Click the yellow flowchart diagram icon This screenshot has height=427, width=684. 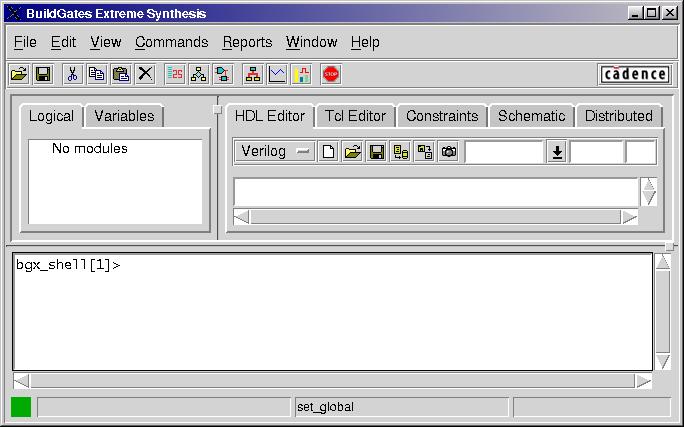(199, 75)
